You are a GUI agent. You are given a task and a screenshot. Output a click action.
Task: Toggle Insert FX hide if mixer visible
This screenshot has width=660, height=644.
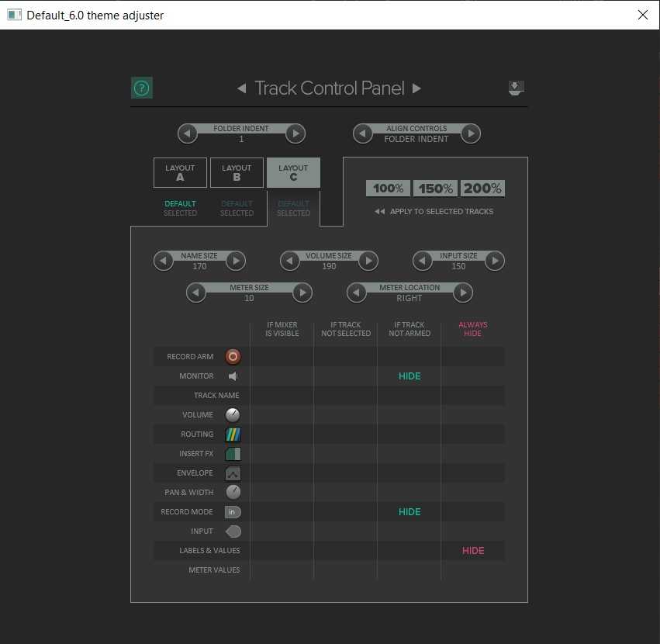coord(282,454)
